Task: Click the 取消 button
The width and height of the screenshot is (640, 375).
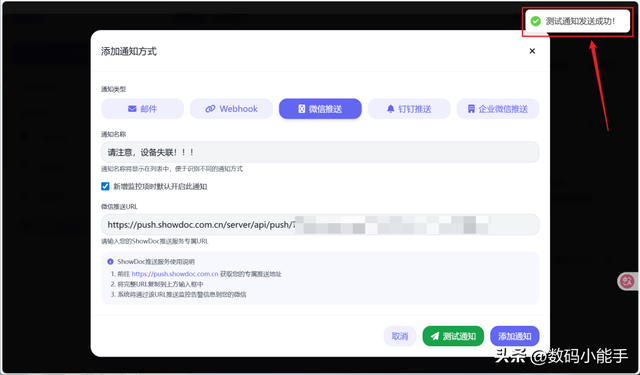Action: click(400, 336)
